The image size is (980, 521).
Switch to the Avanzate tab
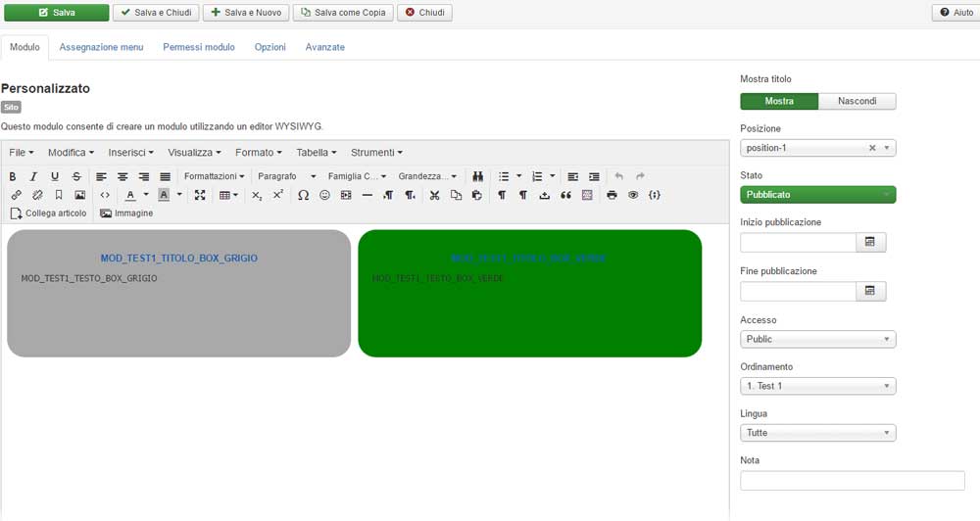(x=325, y=47)
